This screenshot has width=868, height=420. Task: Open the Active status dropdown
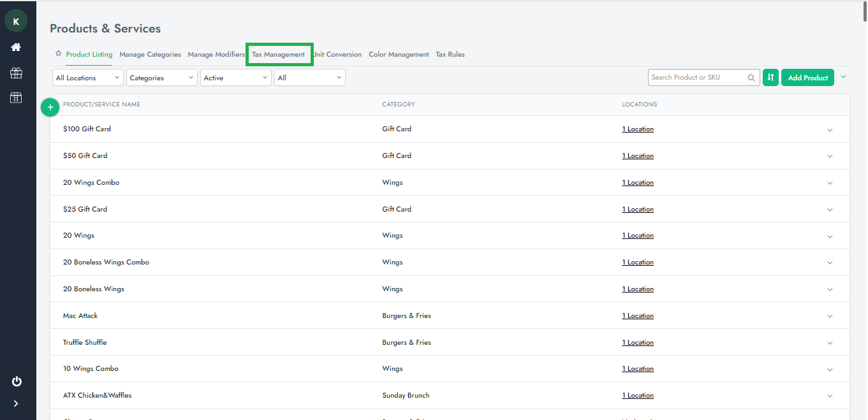[x=236, y=78]
